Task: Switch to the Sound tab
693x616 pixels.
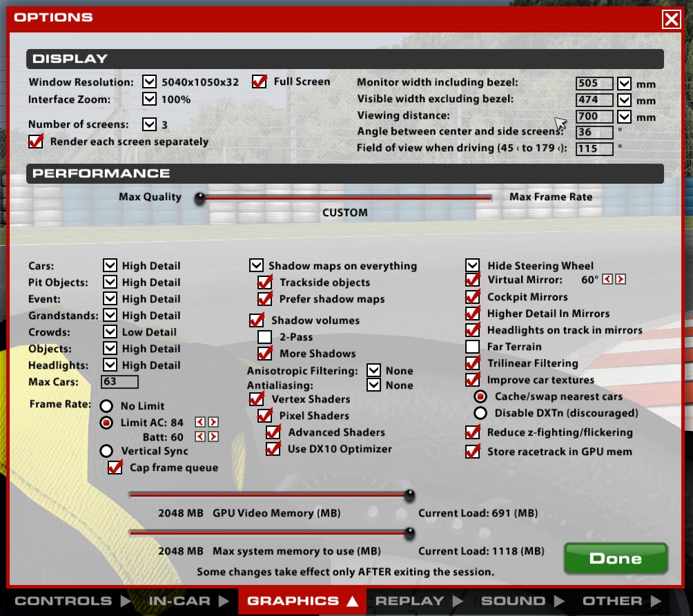Action: click(523, 601)
